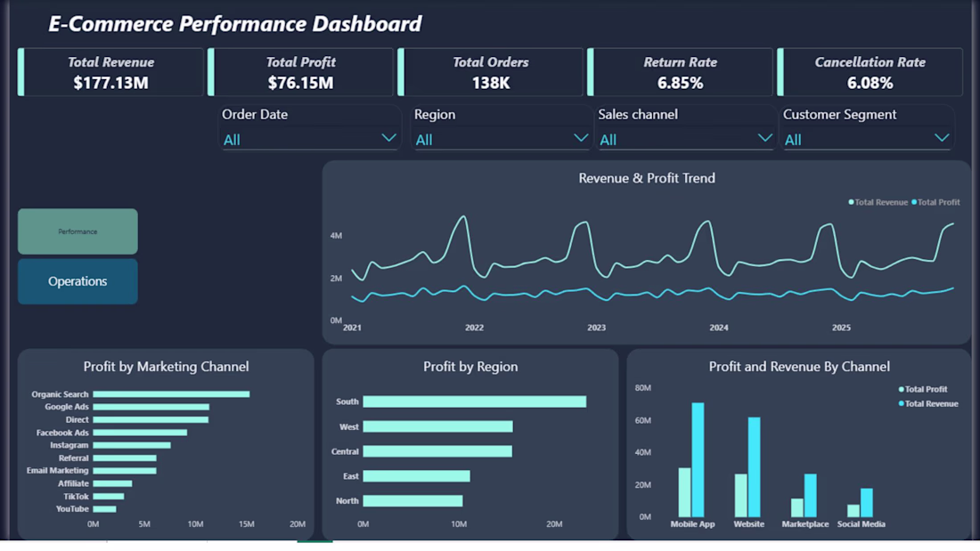Viewport: 980px width, 551px height.
Task: Select the Instagram bar
Action: coord(132,445)
